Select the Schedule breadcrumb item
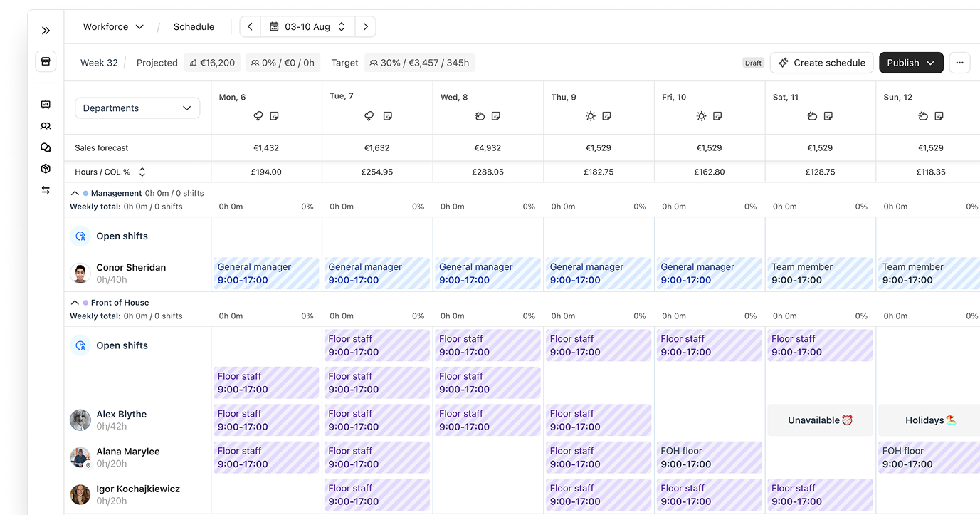Image resolution: width=980 pixels, height=515 pixels. [x=194, y=27]
